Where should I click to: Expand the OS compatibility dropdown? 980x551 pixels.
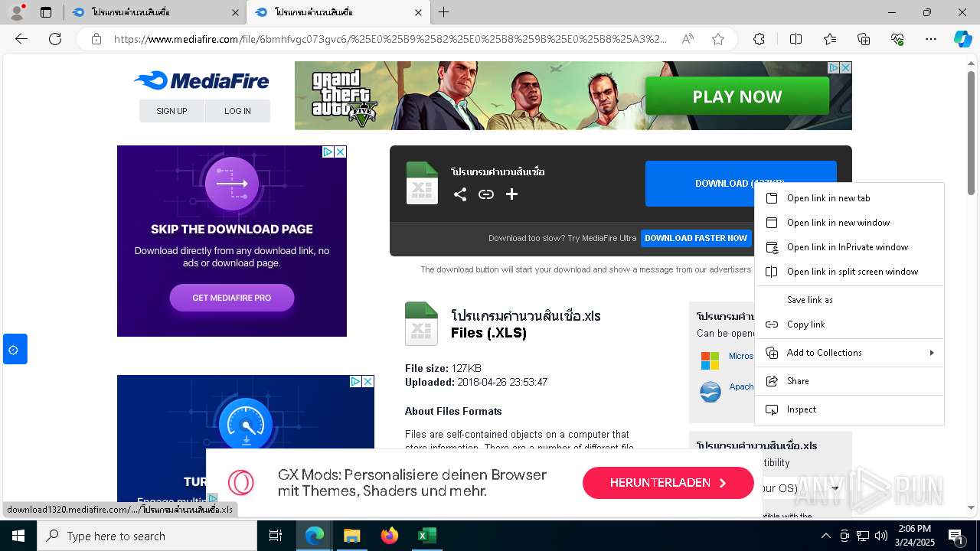click(835, 487)
